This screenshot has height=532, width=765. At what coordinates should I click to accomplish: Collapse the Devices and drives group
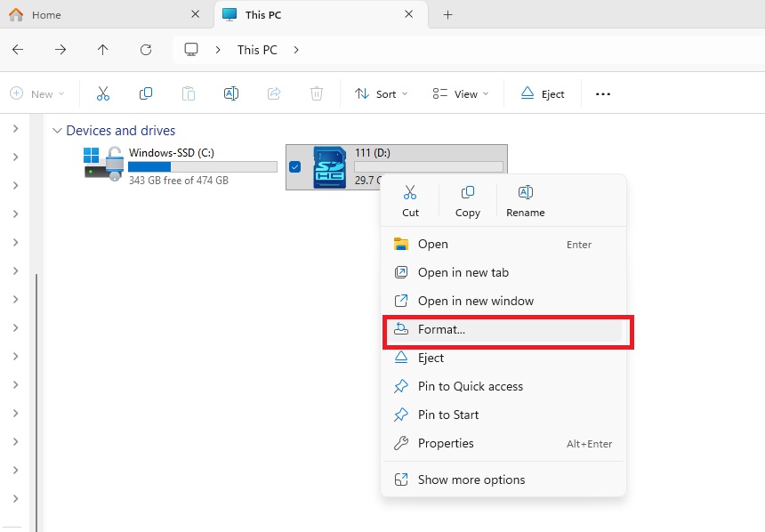(58, 131)
